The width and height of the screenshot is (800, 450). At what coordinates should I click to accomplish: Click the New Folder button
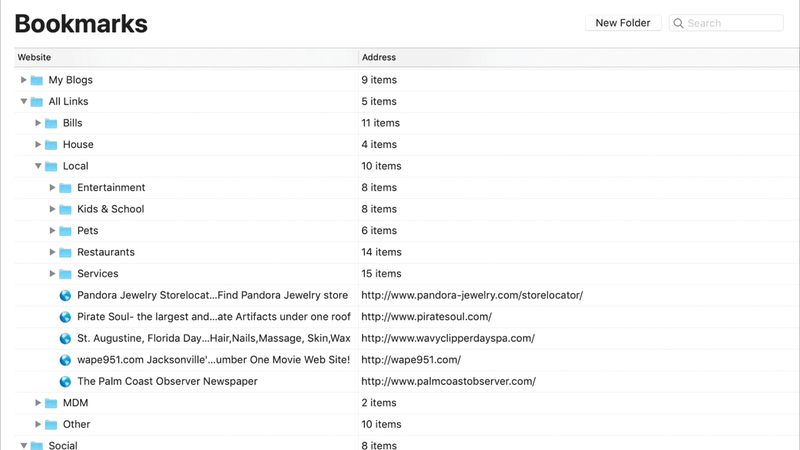click(622, 23)
